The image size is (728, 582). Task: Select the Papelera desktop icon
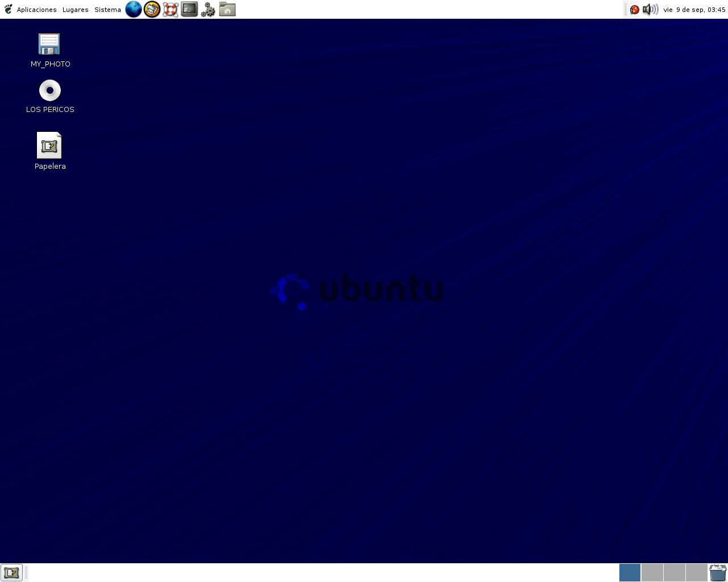coord(49,145)
